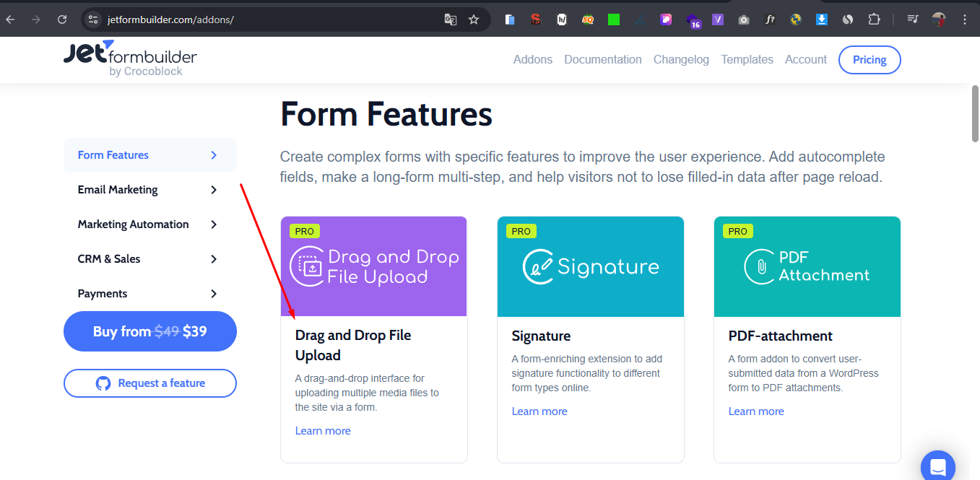Image resolution: width=980 pixels, height=480 pixels.
Task: Click the JetFormBuilder logo
Action: (130, 59)
